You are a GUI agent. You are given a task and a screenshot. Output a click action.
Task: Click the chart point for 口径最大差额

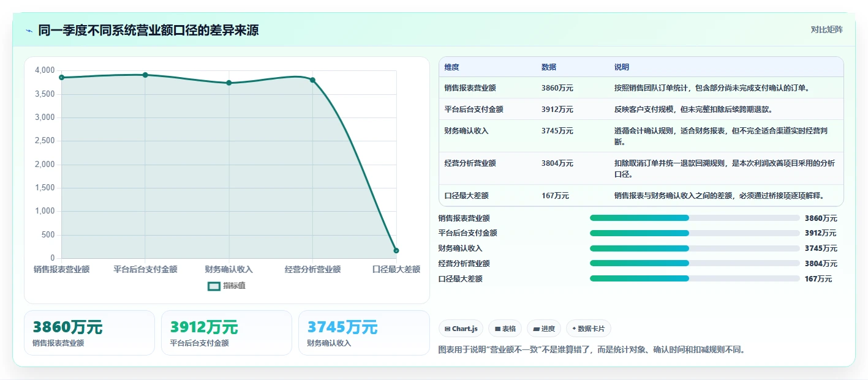tap(396, 250)
